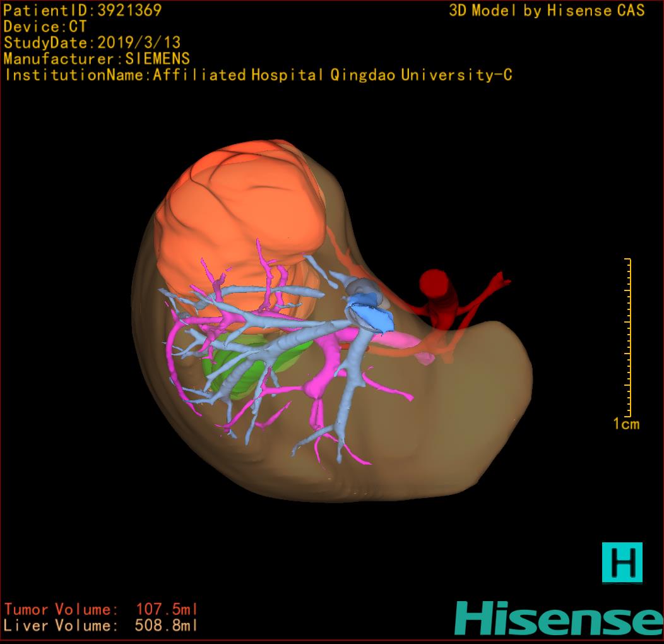Select the Tumor Volume 107.5ml readout
Image resolution: width=664 pixels, height=644 pixels.
click(101, 610)
